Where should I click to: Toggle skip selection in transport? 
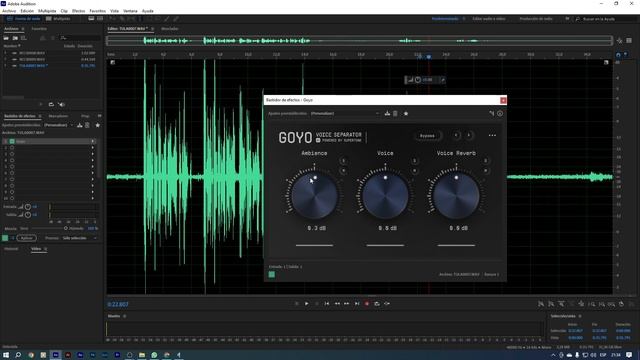(387, 304)
